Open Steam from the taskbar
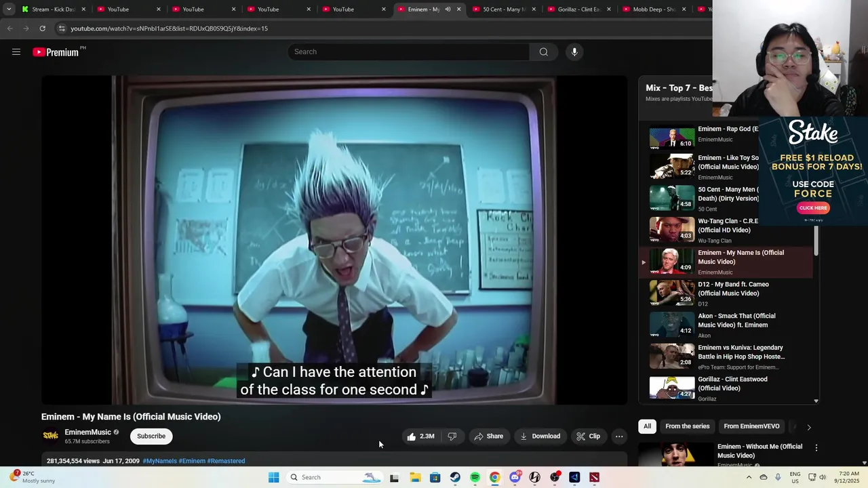The width and height of the screenshot is (868, 488). tap(455, 477)
